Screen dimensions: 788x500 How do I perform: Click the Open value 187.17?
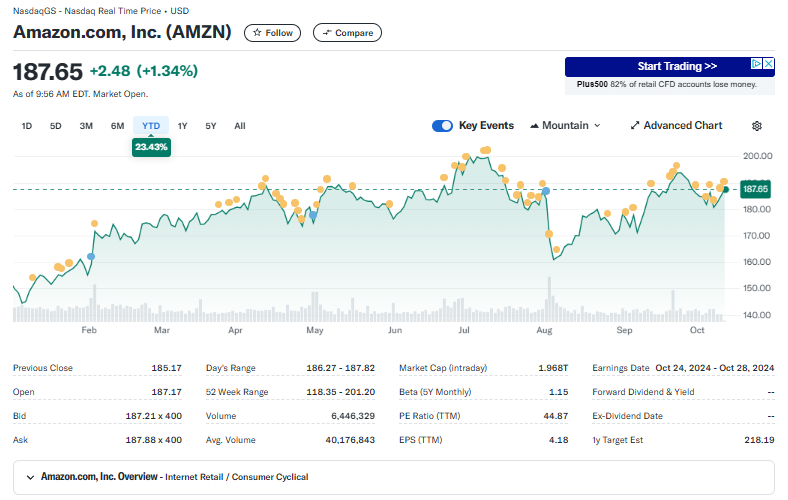(166, 392)
